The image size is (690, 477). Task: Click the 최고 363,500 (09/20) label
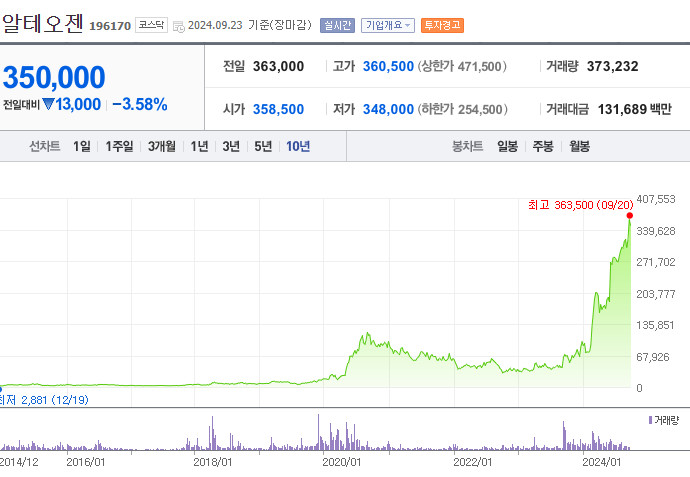[580, 205]
